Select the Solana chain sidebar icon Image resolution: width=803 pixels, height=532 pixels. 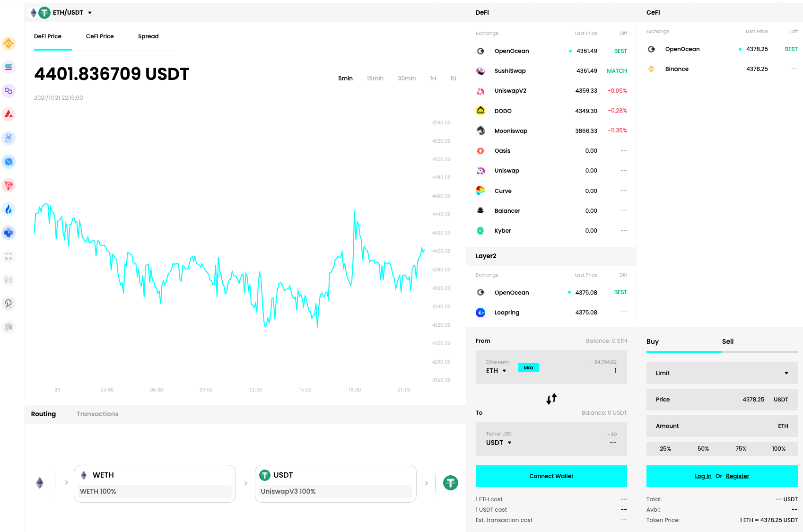(x=9, y=67)
